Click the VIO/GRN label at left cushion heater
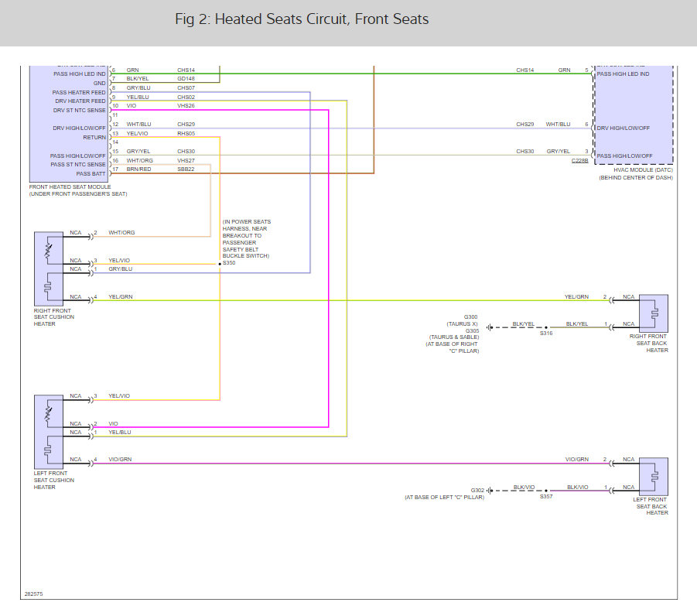 (x=120, y=460)
